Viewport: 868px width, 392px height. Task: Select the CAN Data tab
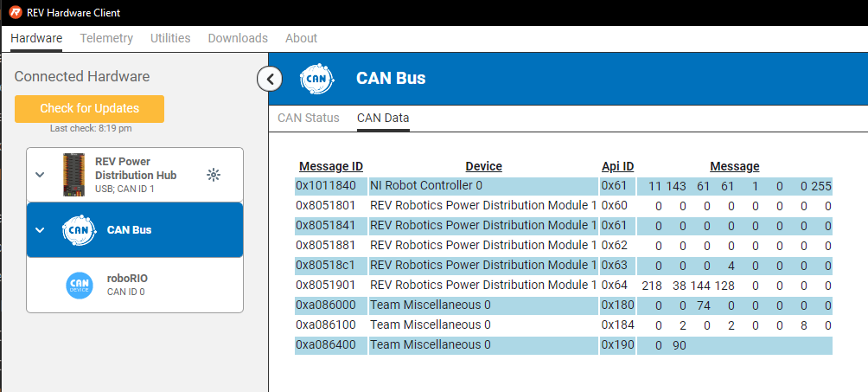point(383,118)
